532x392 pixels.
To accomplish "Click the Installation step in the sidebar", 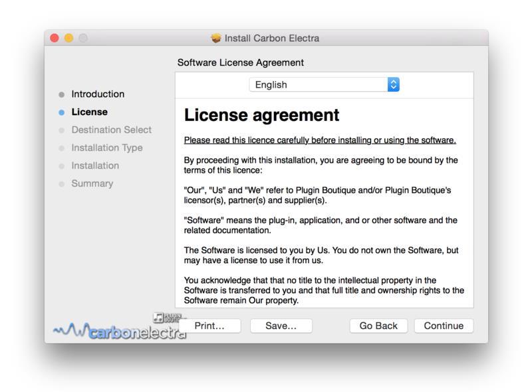I will click(x=95, y=165).
